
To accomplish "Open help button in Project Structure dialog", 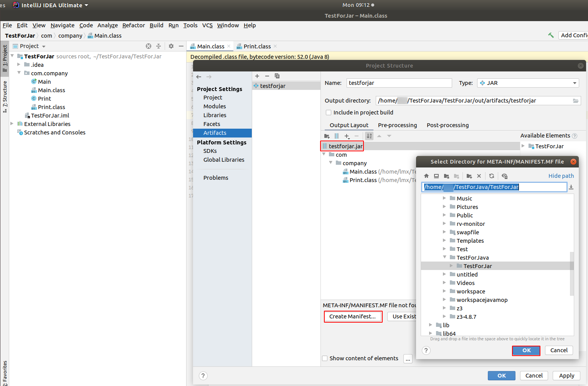I will (203, 376).
